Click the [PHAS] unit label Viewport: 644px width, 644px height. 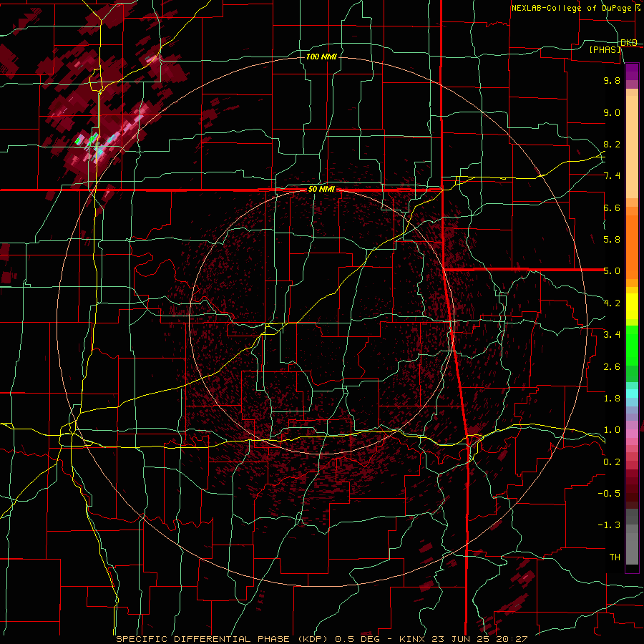click(605, 49)
